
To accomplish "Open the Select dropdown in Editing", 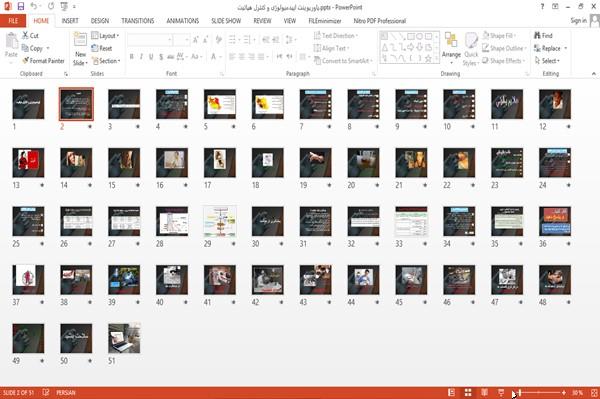I will (x=547, y=61).
